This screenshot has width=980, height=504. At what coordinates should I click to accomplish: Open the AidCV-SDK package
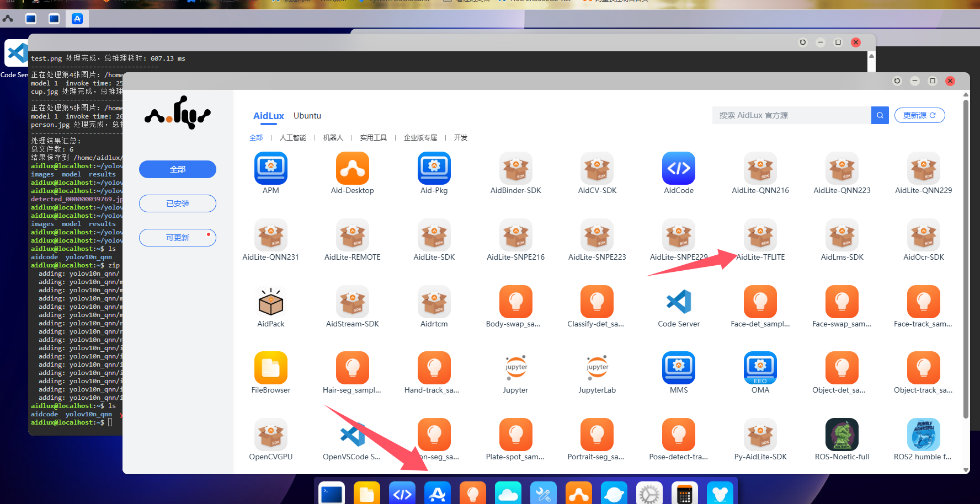click(x=597, y=168)
